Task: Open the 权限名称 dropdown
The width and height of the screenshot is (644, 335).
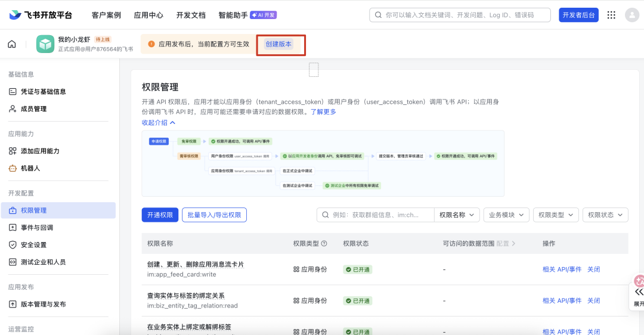Action: (457, 215)
